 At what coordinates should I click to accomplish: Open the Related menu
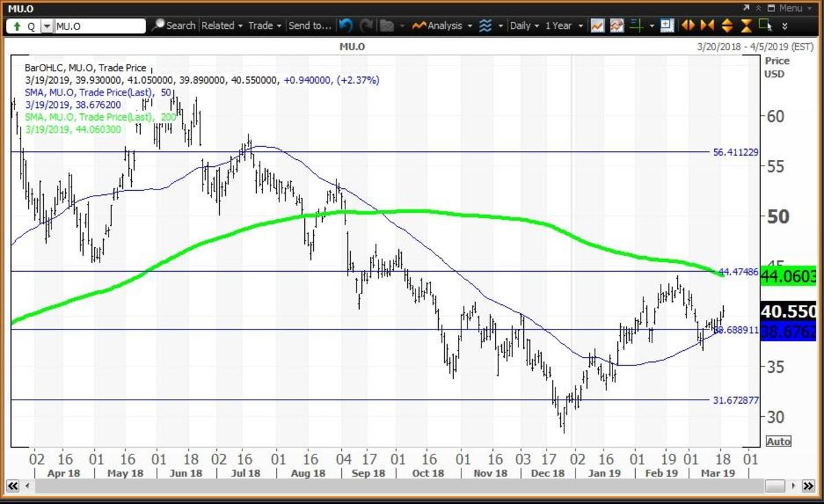coord(222,25)
